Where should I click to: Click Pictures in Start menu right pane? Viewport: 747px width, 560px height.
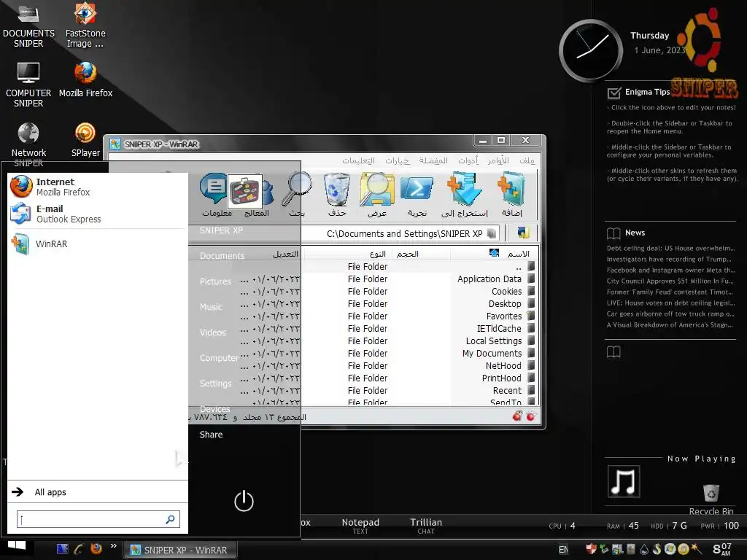pyautogui.click(x=215, y=281)
